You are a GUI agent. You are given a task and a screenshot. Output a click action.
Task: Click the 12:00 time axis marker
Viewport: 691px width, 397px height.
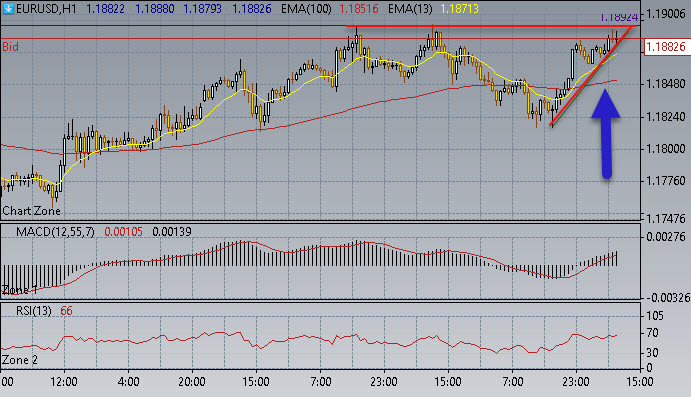[64, 381]
